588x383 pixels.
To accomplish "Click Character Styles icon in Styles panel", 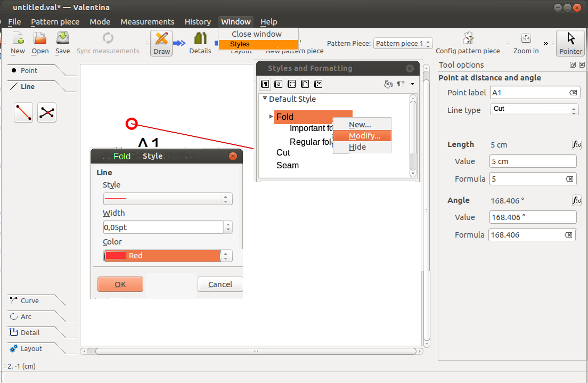I will [x=278, y=84].
